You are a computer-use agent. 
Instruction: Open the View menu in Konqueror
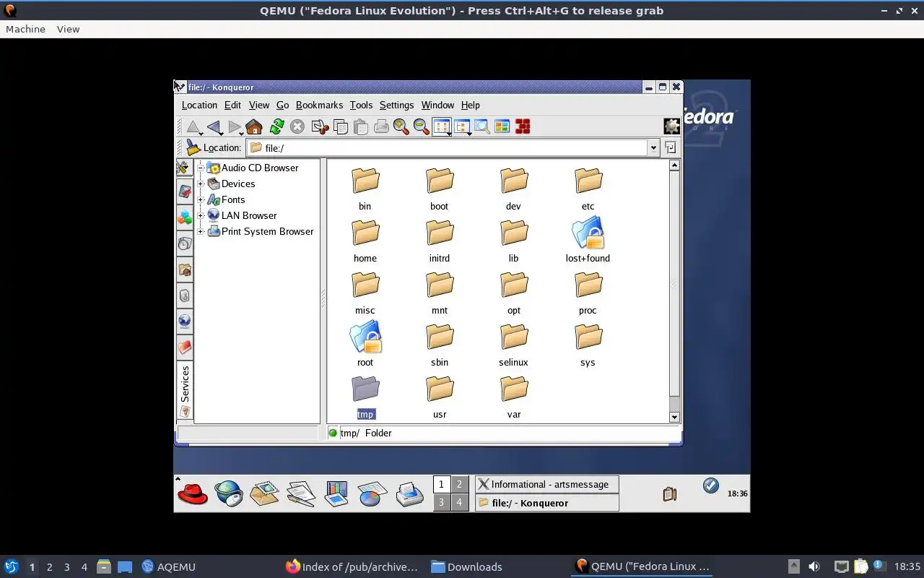(258, 105)
